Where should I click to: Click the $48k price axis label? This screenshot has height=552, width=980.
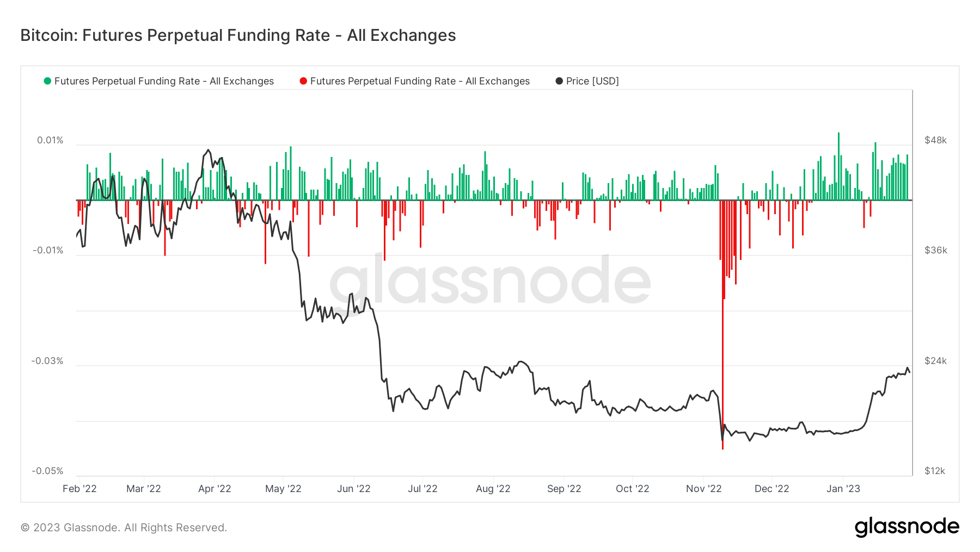(935, 140)
